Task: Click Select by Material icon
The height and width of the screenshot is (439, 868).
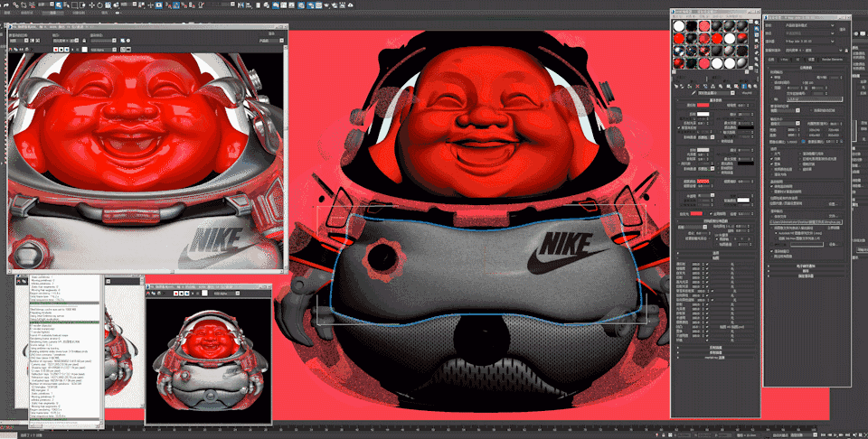Action: (757, 65)
